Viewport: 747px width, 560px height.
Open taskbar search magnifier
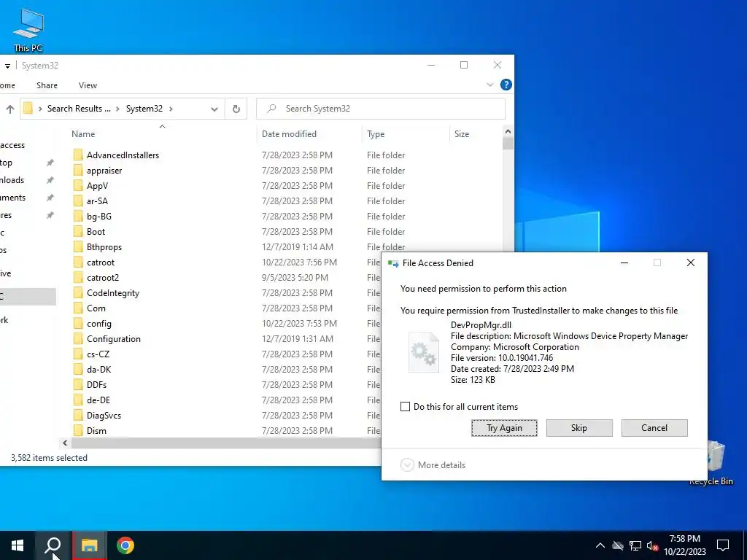click(x=53, y=545)
